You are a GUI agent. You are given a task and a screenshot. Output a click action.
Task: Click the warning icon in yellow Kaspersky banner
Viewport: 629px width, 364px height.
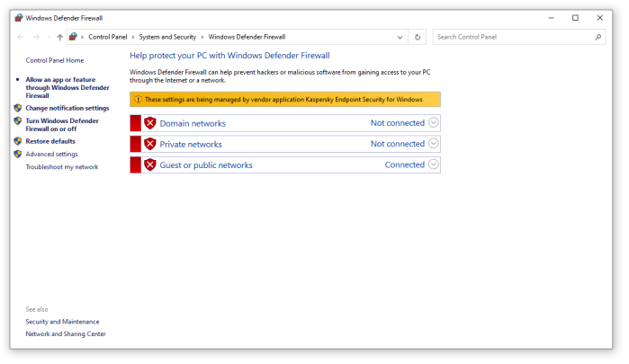coord(139,99)
